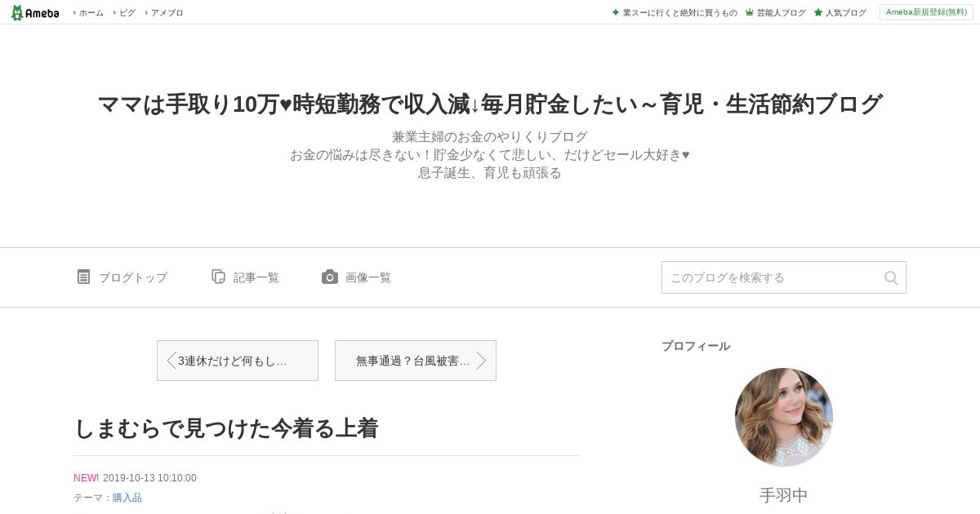The image size is (980, 514).
Task: Click the right chevron on next article
Action: (482, 361)
